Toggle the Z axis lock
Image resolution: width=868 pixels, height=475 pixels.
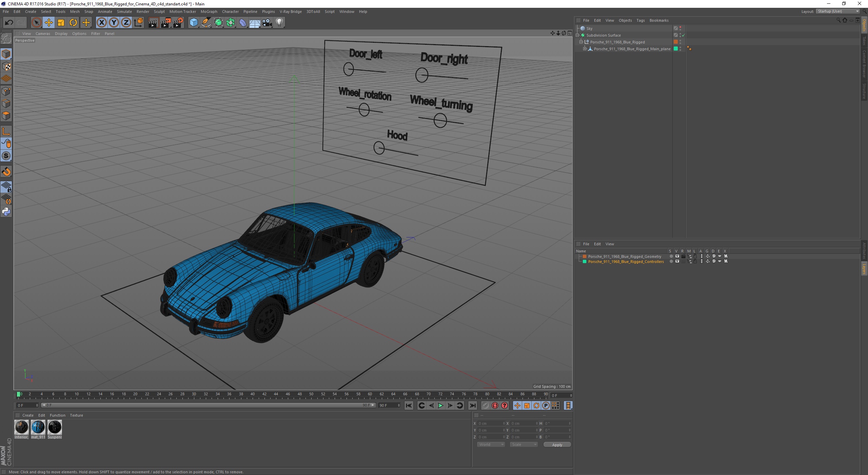tap(126, 22)
